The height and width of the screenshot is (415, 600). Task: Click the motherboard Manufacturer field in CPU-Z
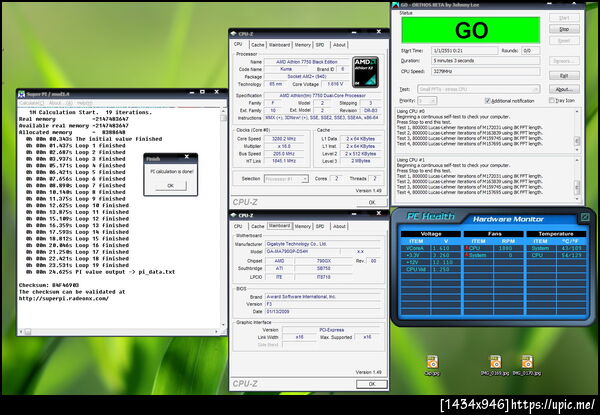coord(323,244)
